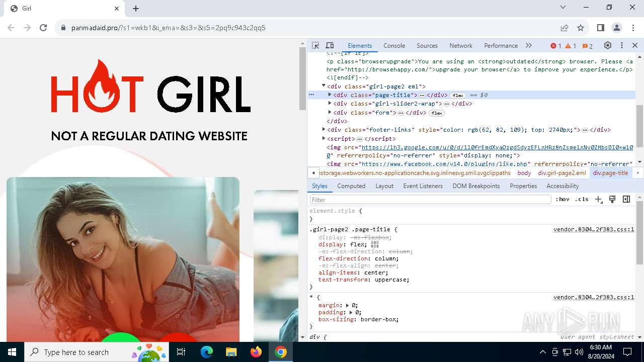Expand the padding shorthand property
Screen dimensions: 644x362
351,312
